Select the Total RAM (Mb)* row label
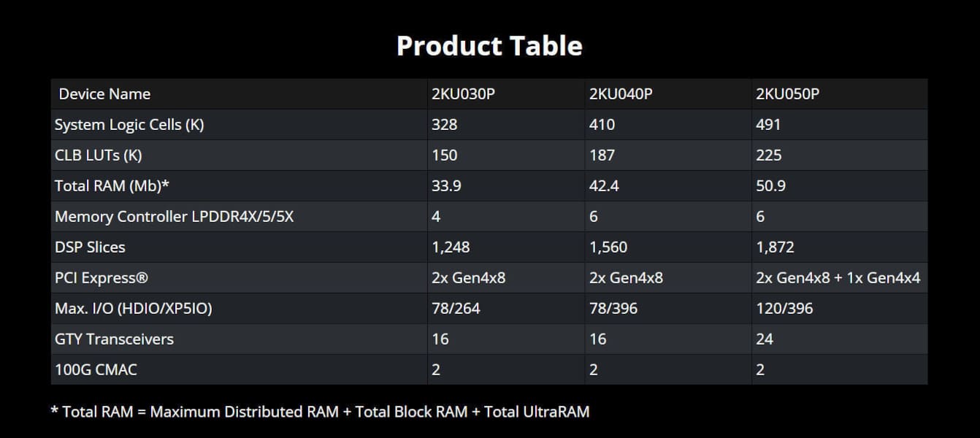 click(x=112, y=186)
